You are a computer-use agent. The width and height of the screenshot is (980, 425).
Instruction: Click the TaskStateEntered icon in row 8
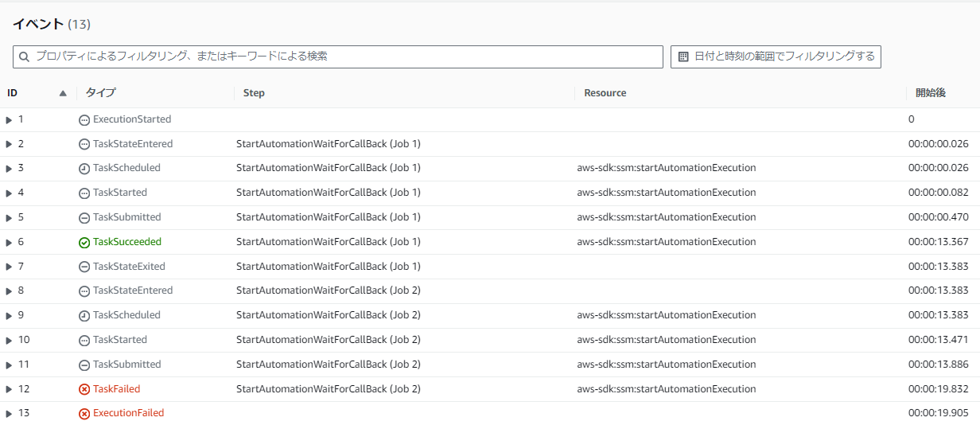click(84, 291)
